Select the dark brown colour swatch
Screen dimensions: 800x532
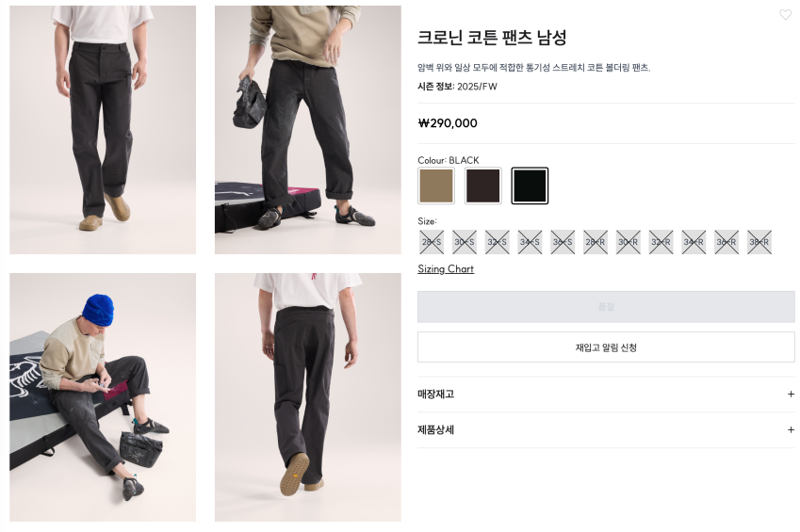(483, 185)
